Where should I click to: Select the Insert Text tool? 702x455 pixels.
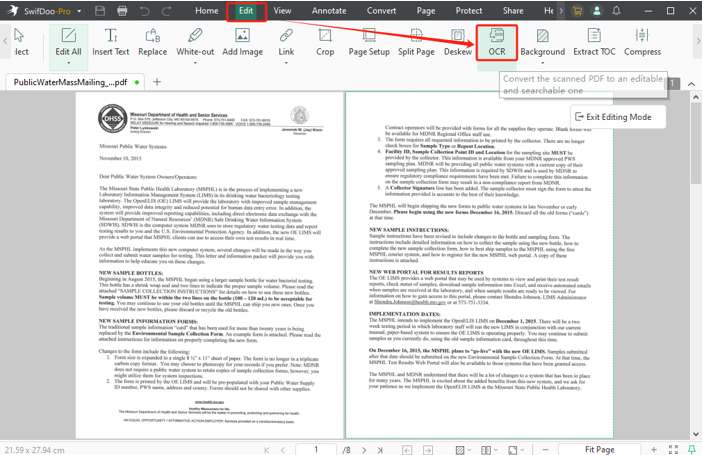(x=111, y=43)
